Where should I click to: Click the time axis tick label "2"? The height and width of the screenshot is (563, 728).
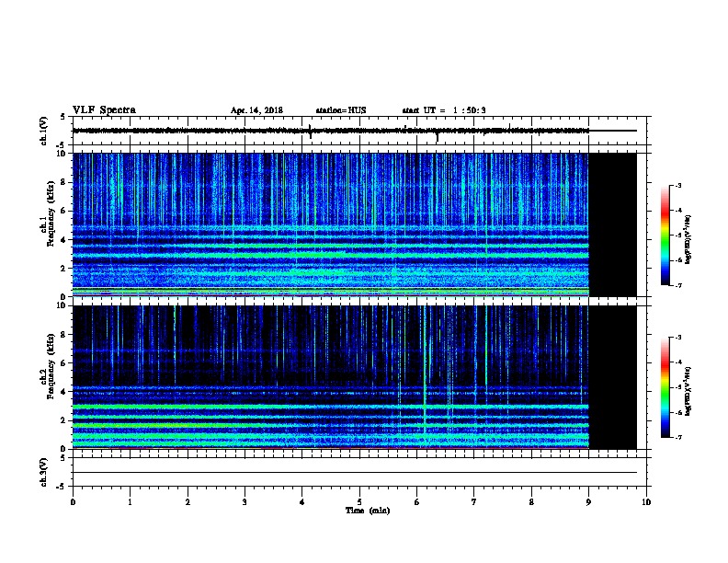tap(188, 502)
